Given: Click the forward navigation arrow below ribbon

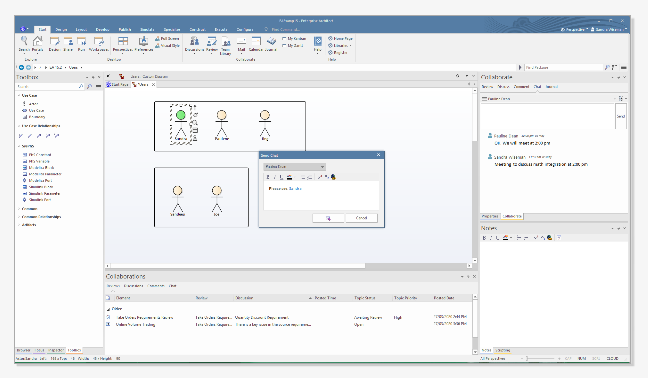Looking at the screenshot, I should tap(29, 67).
